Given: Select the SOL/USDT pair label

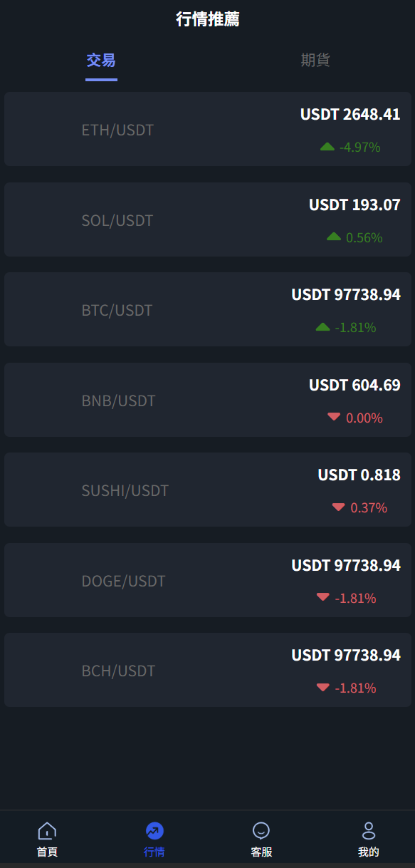Looking at the screenshot, I should [x=117, y=220].
